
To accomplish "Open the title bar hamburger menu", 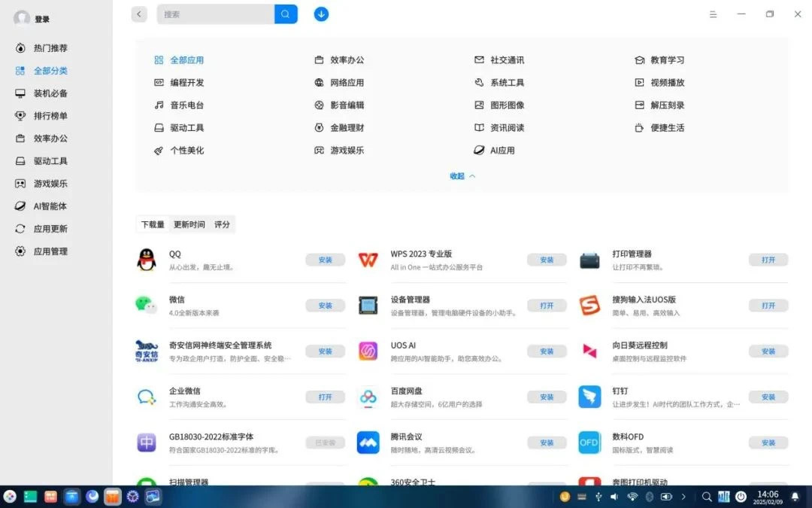I will pos(713,14).
